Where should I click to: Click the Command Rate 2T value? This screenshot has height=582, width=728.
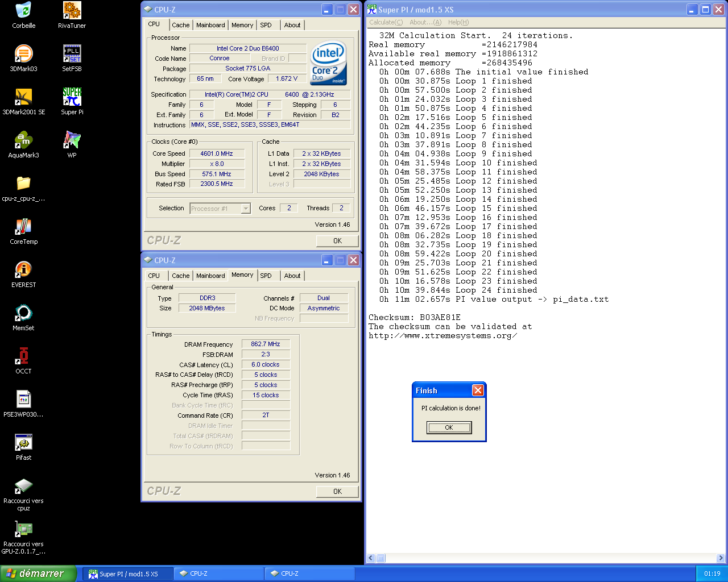pyautogui.click(x=266, y=415)
